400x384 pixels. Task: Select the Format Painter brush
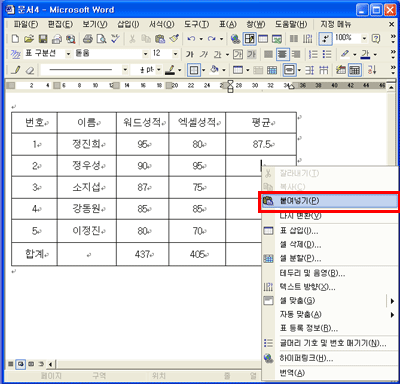[174, 39]
